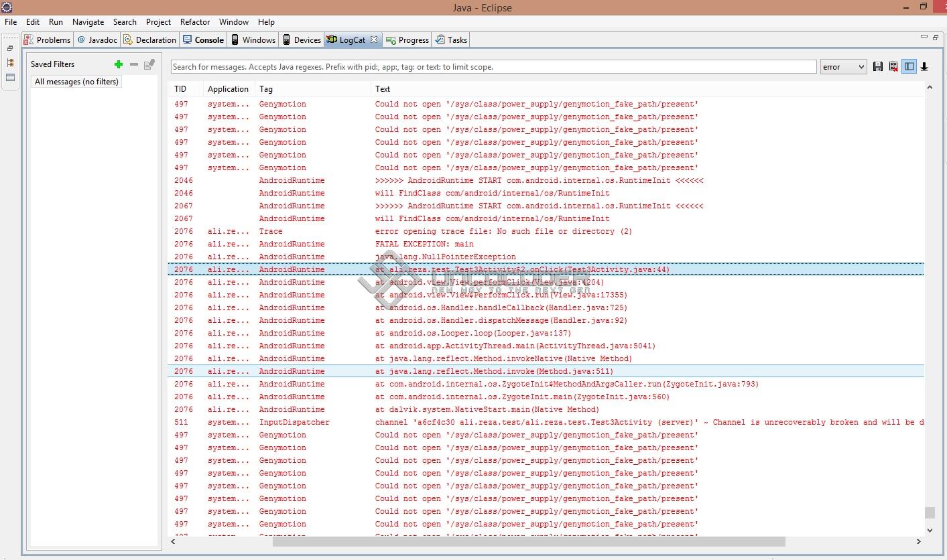Open the Project menu
The width and height of the screenshot is (947, 560).
coord(158,21)
